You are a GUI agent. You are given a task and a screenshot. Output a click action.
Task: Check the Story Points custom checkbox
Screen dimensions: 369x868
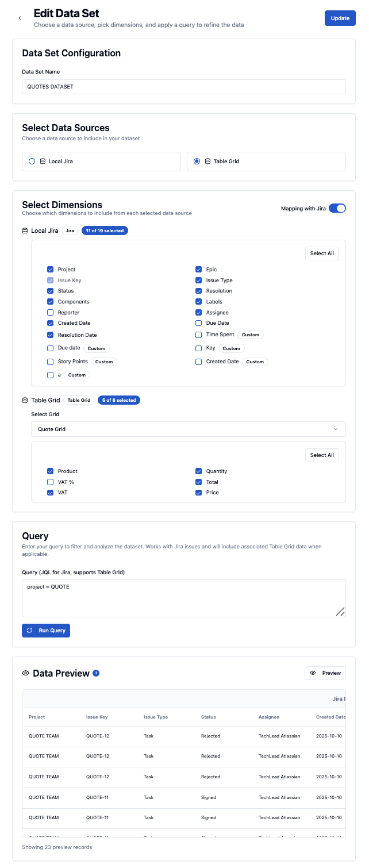tap(51, 362)
